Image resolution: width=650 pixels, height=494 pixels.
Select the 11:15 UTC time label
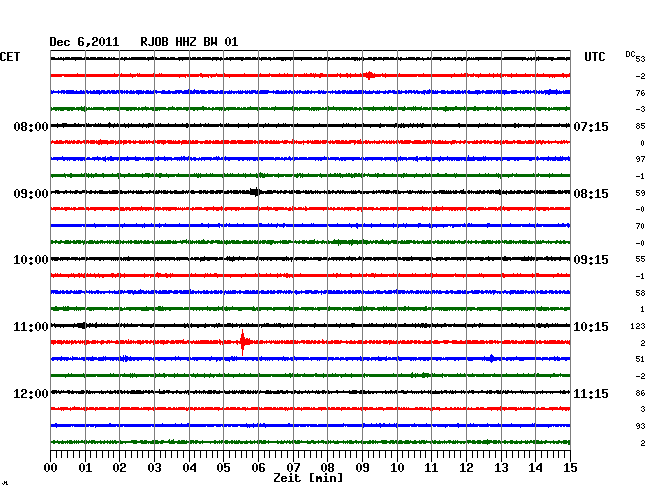coord(591,394)
